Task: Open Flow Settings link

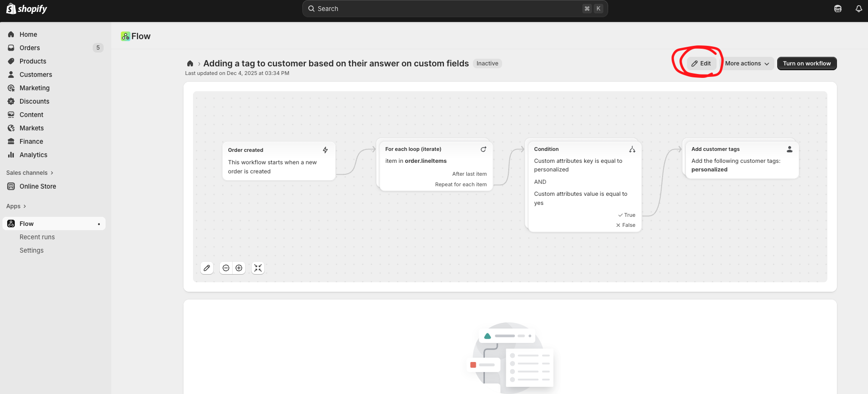Action: pos(32,250)
